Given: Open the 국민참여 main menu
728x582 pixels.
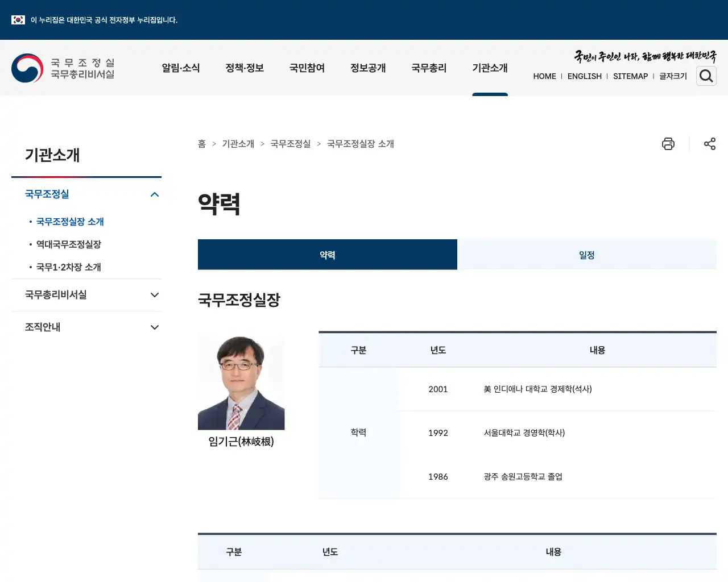Looking at the screenshot, I should click(307, 68).
